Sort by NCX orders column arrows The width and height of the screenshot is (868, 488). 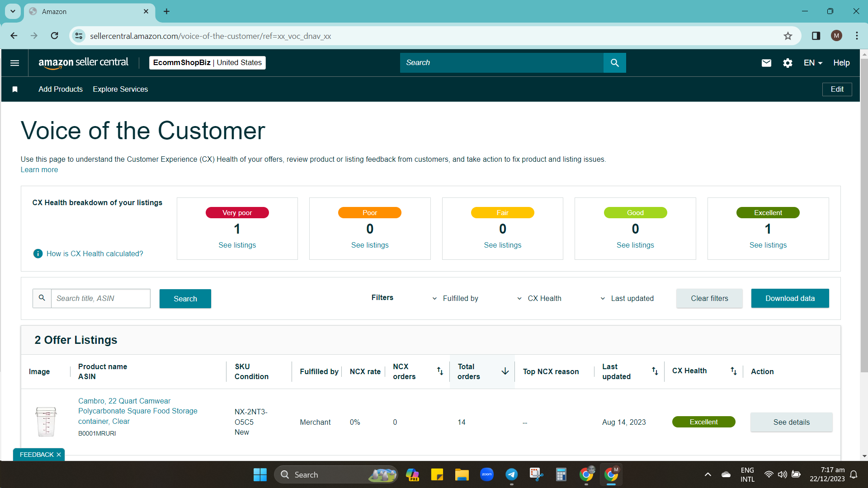pos(440,371)
